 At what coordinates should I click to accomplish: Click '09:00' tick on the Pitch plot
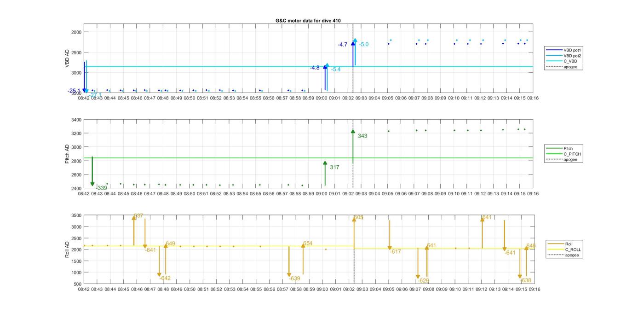(x=322, y=194)
